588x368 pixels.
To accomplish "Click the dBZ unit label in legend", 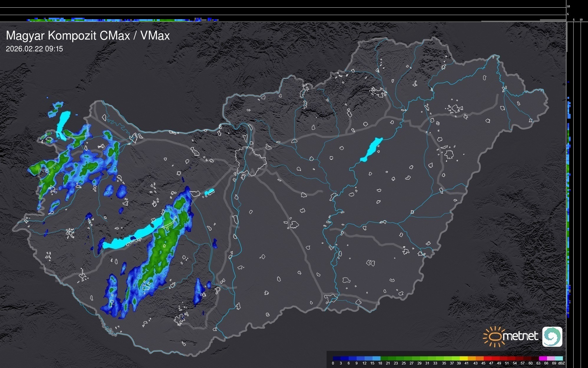I will pyautogui.click(x=561, y=363).
